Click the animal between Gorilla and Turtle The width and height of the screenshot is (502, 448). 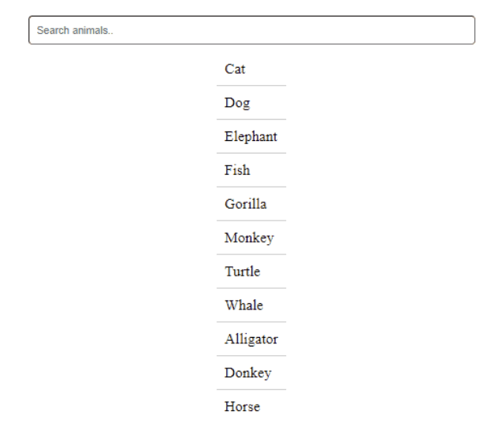click(249, 238)
